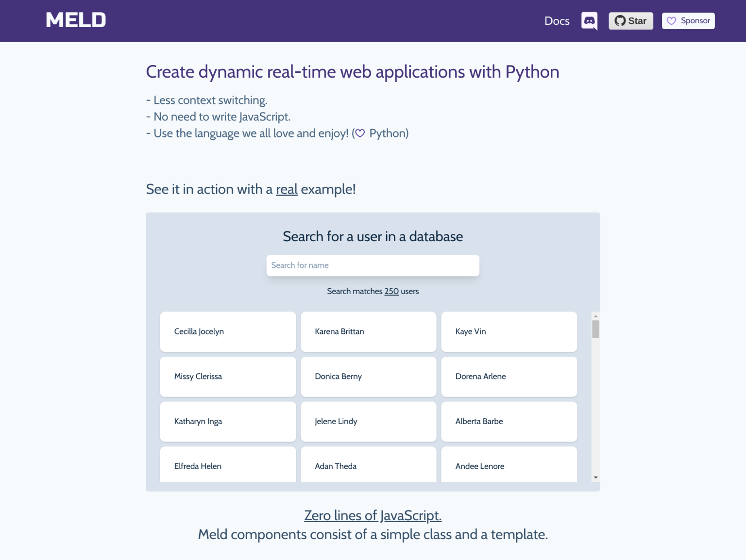Click the user list scrollbar thumb

coord(595,329)
